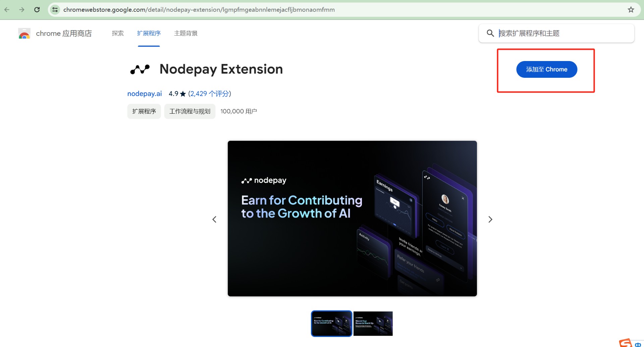Click the browser forward arrow
Image resolution: width=644 pixels, height=347 pixels.
pos(22,10)
